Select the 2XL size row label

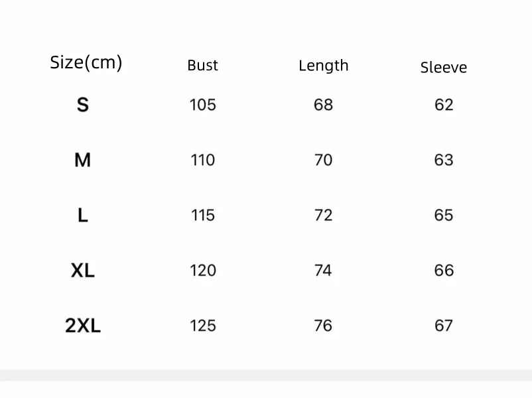82,326
